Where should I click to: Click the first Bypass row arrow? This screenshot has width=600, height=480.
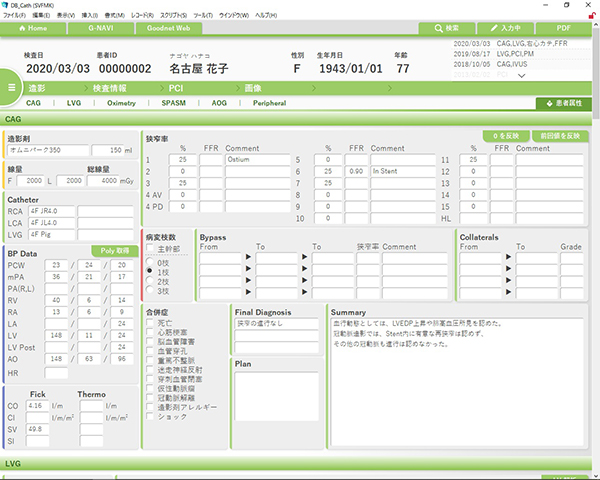tap(249, 257)
